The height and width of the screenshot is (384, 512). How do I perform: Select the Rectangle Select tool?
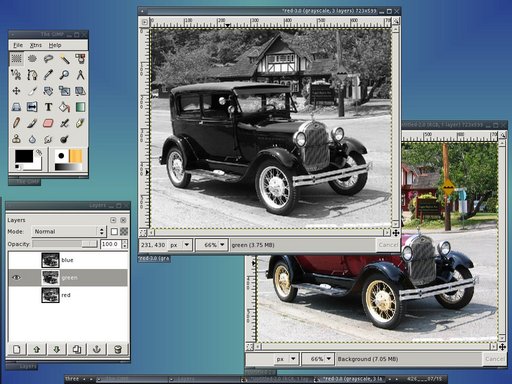[16, 59]
